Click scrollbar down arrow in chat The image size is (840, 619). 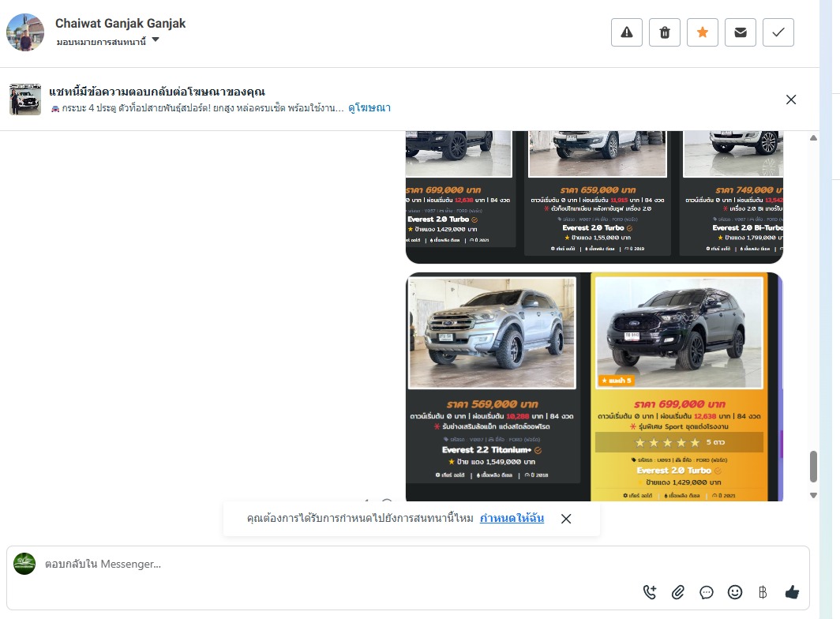pos(813,495)
